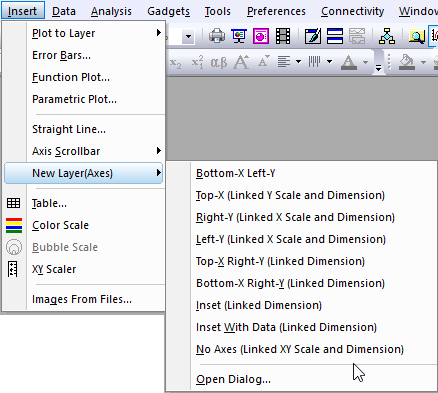Viewport: 438px width, 393px height.
Task: Click the paint bucket fill color icon
Action: pos(407,62)
